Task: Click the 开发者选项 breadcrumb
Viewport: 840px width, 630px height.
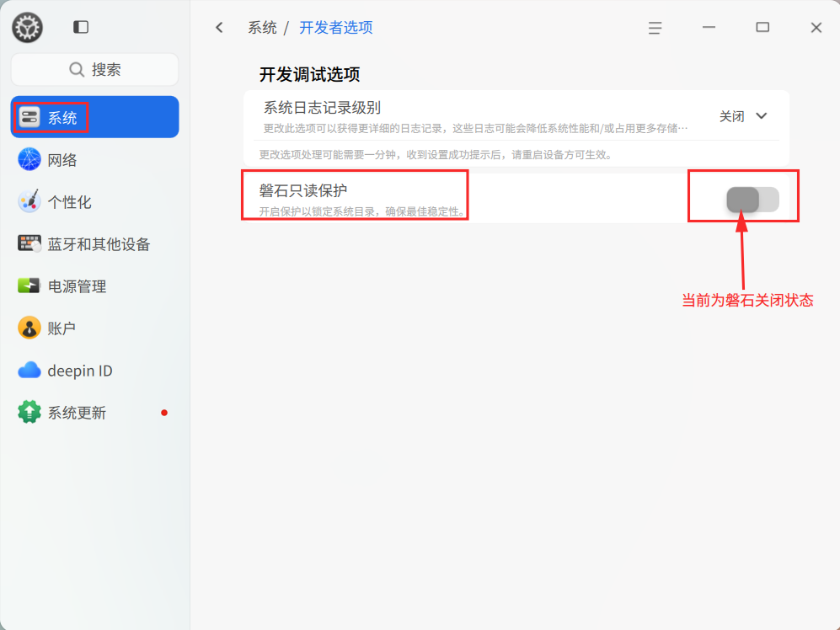Action: [335, 28]
